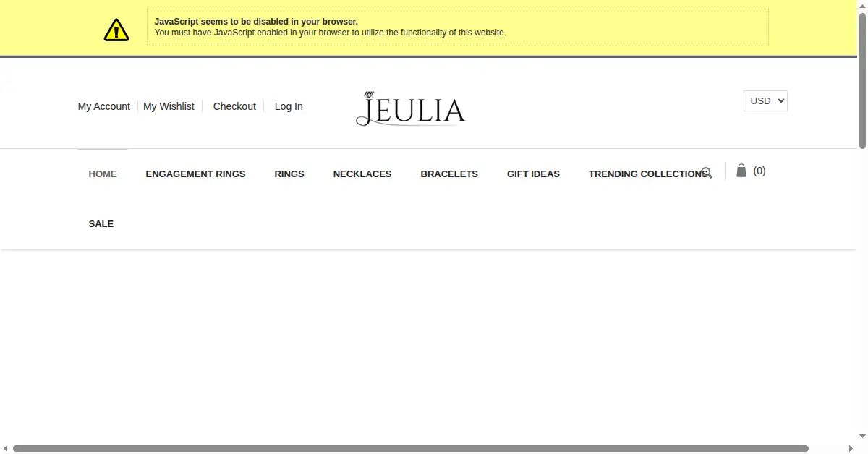Go to the Sale menu item

tap(101, 223)
